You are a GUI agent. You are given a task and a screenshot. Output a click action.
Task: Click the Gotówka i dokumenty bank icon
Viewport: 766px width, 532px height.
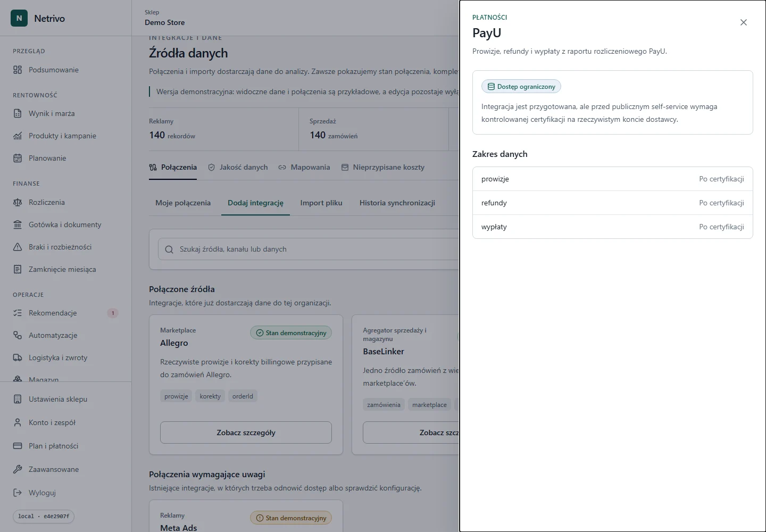(18, 225)
